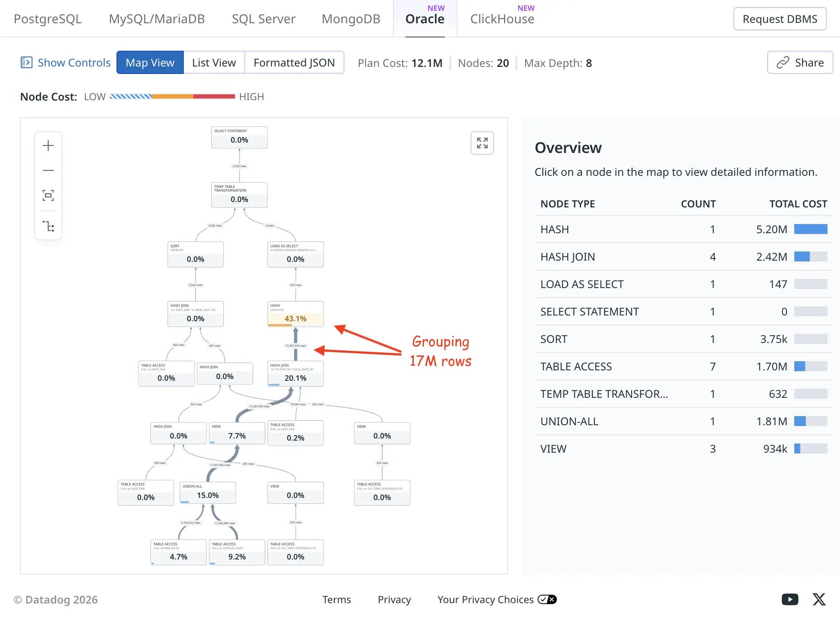Select the HASH 43.1% node
Image resolution: width=840 pixels, height=621 pixels.
[x=295, y=314]
